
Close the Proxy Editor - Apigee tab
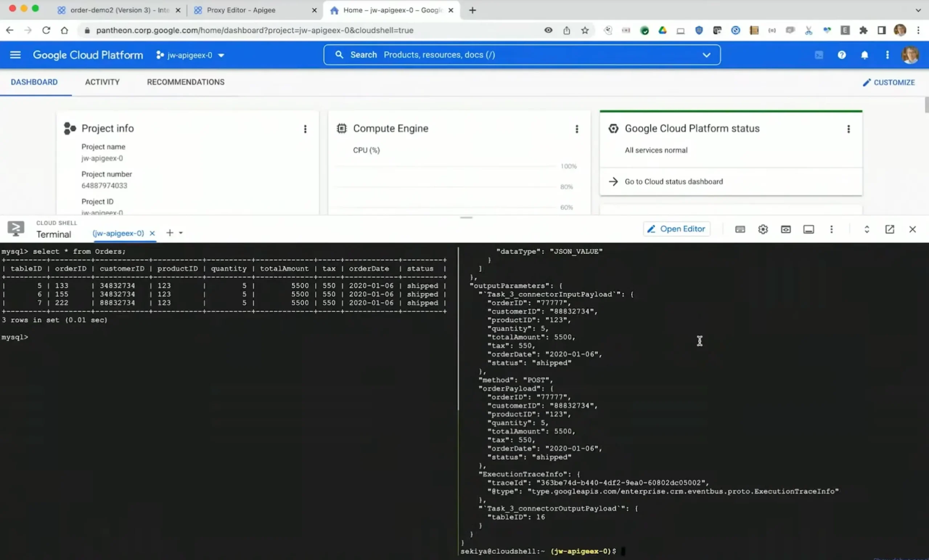tap(314, 10)
